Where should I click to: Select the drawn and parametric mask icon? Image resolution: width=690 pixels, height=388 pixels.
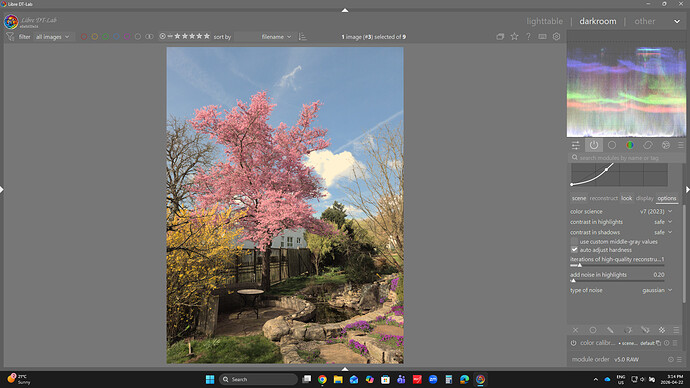(645, 330)
